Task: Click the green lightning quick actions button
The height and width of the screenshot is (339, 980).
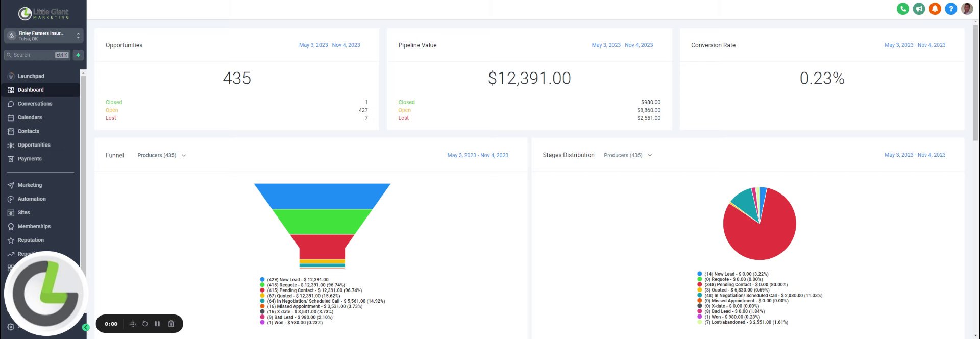Action: [78, 55]
